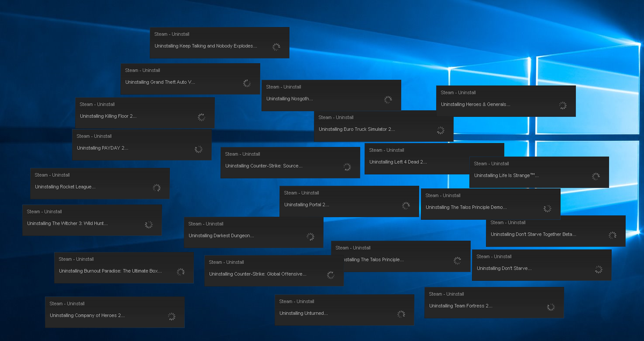Click "Uninstalling Unturned..." text
Screen dimensions: 644x341
(x=304, y=314)
